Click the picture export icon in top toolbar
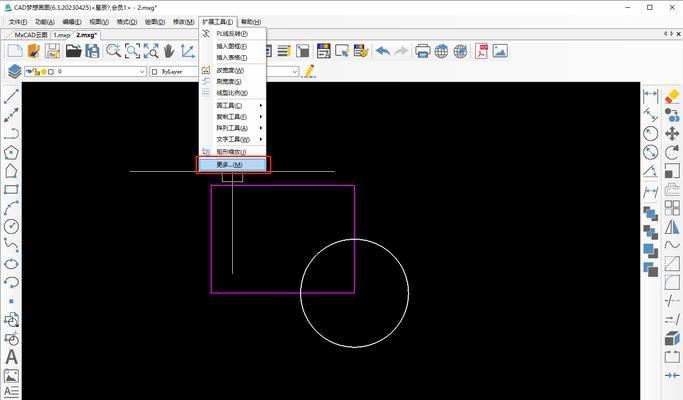Viewport: 683px width, 400px height. coord(500,51)
